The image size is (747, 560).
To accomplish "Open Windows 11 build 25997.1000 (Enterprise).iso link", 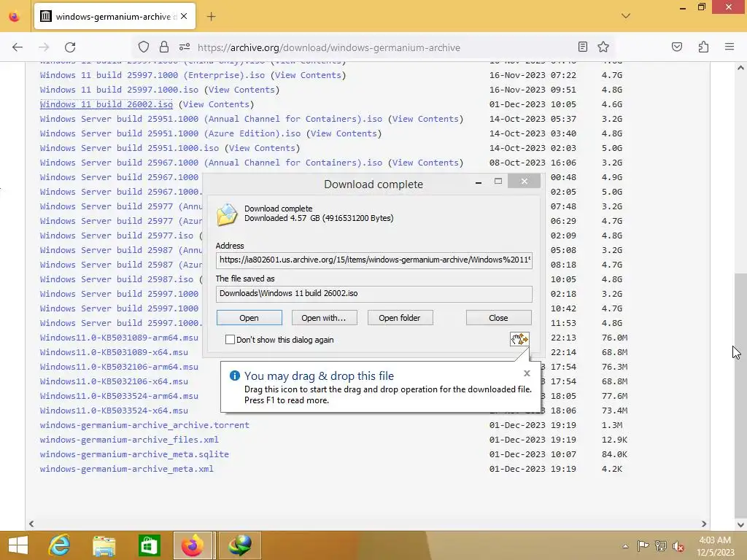I will (152, 75).
